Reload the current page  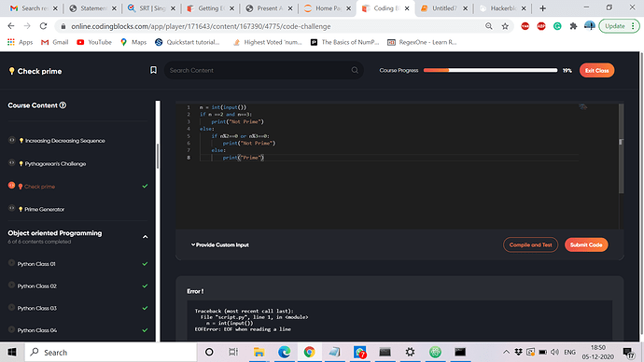click(x=43, y=26)
